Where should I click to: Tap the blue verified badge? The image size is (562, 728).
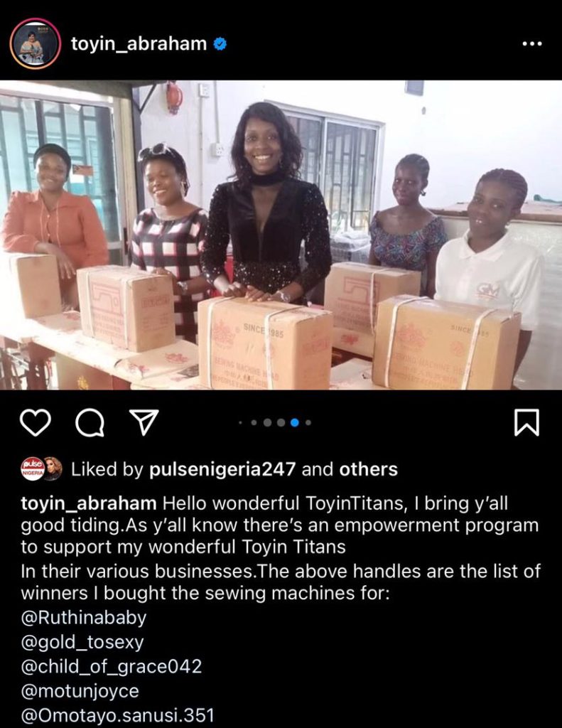click(x=220, y=43)
